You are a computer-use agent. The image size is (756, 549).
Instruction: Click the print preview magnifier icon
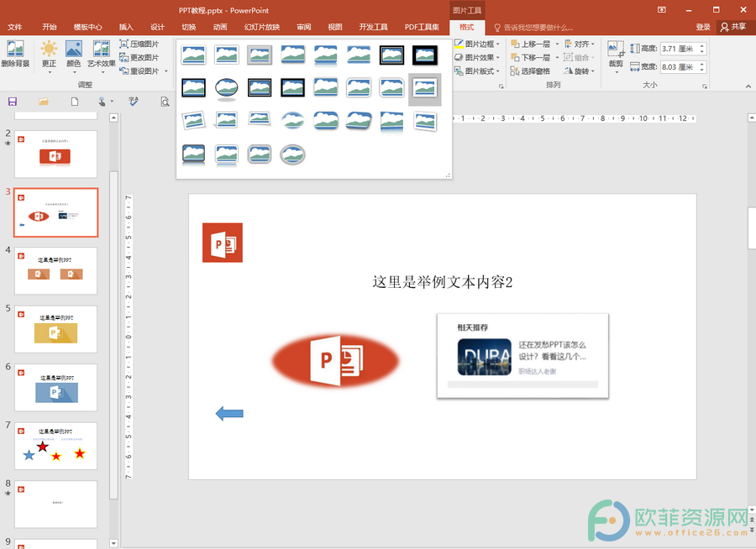click(165, 102)
